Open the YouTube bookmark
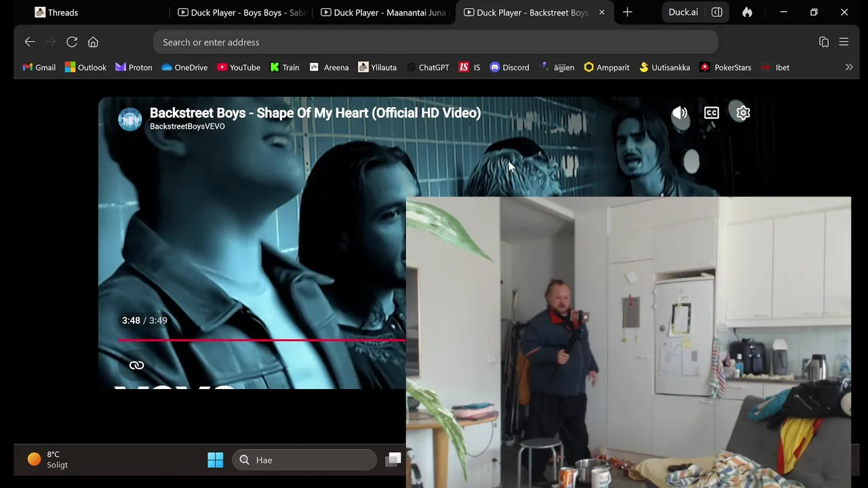The image size is (868, 488). [239, 67]
